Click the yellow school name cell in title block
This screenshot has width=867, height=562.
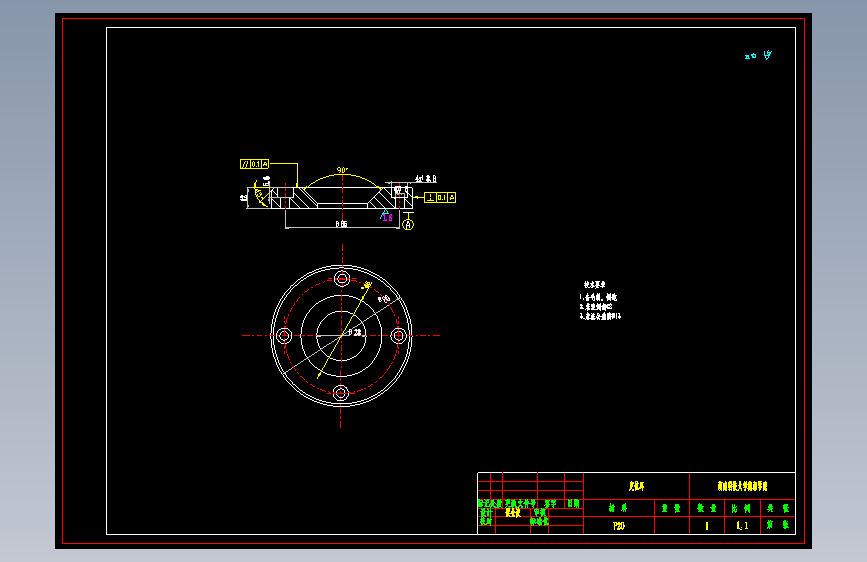pos(743,486)
